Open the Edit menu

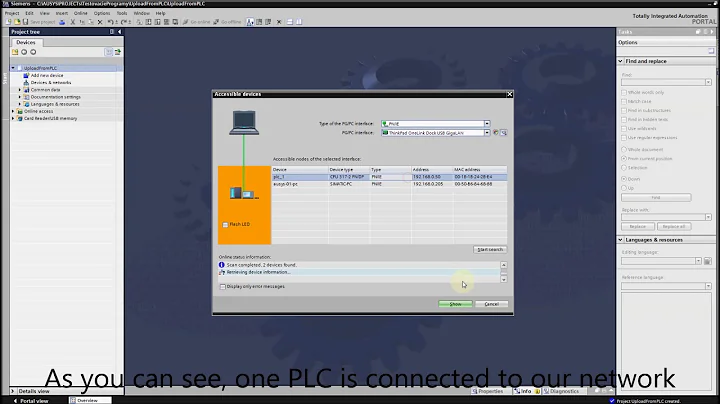click(x=29, y=13)
